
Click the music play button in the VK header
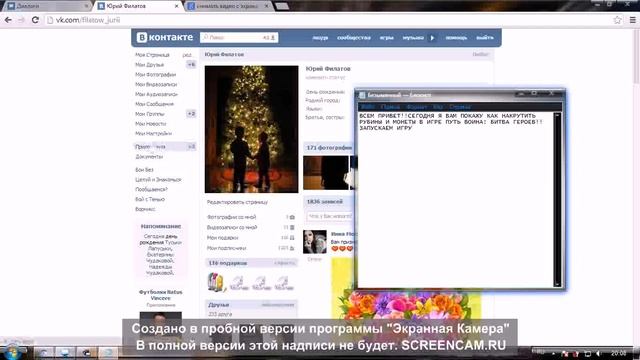(432, 38)
